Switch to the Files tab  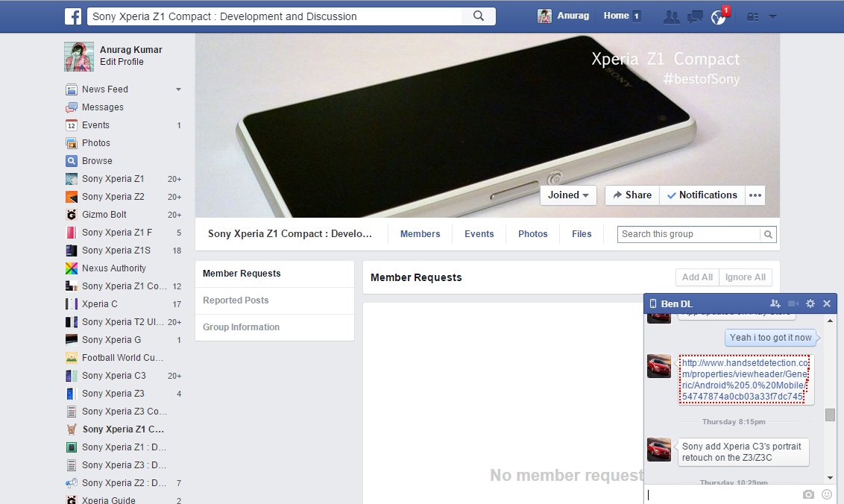pos(582,233)
